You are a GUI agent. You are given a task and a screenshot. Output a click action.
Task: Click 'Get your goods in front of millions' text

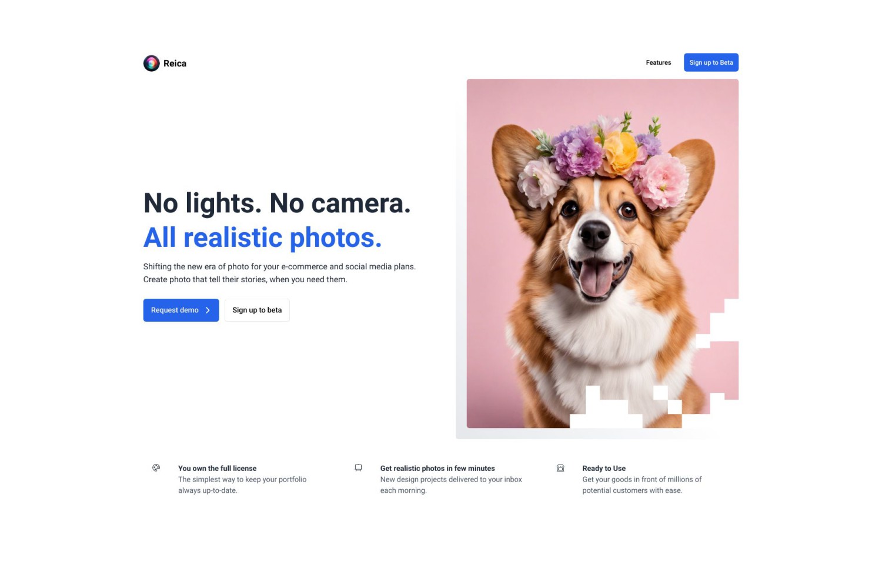(642, 485)
